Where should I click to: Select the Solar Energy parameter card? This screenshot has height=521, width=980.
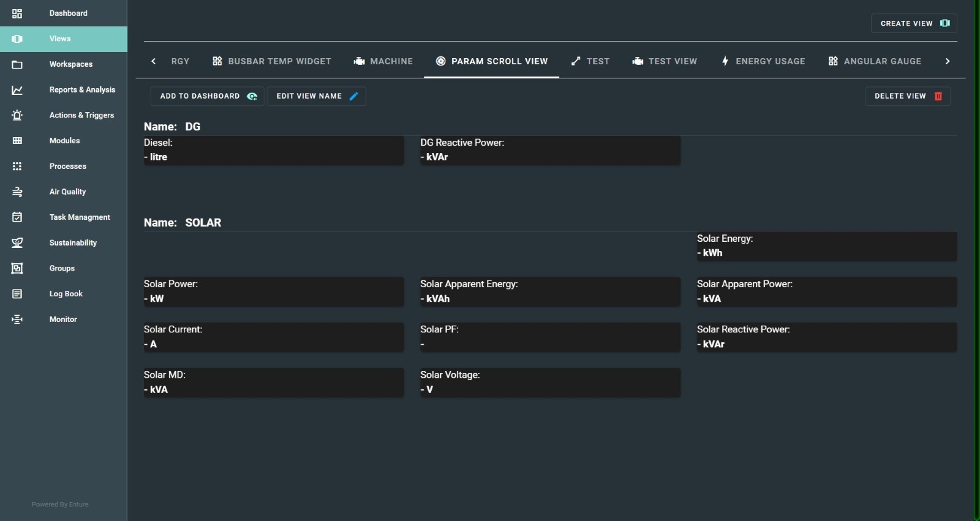[x=826, y=246]
